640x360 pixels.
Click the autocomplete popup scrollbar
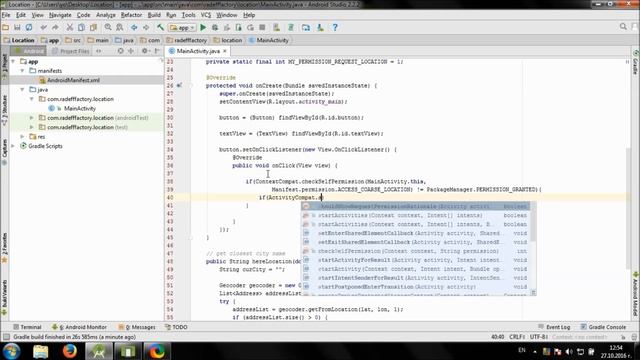pos(533,222)
